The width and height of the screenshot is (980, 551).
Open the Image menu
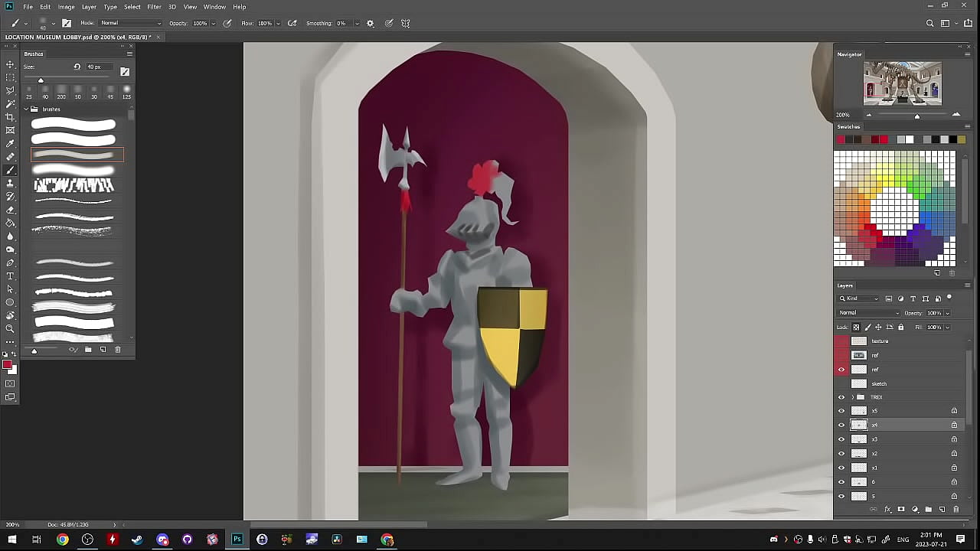66,7
